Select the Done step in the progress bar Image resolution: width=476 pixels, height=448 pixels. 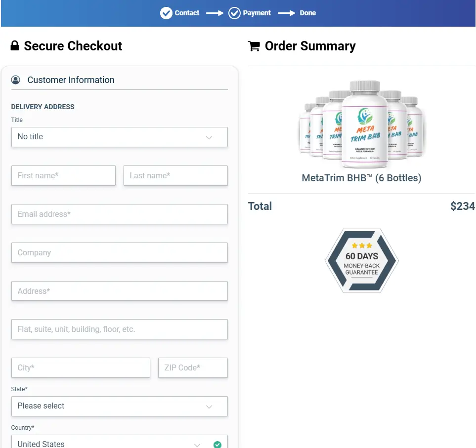[307, 13]
